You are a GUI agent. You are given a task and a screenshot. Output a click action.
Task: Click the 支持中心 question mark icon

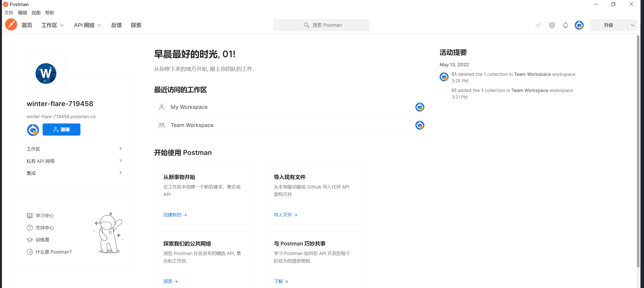(x=30, y=228)
